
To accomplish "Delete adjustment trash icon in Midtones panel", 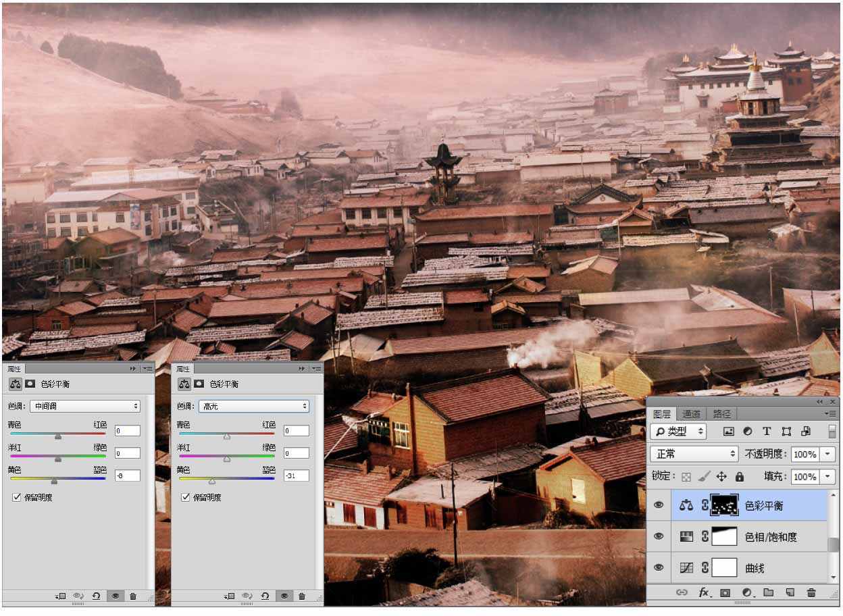I will tap(133, 596).
